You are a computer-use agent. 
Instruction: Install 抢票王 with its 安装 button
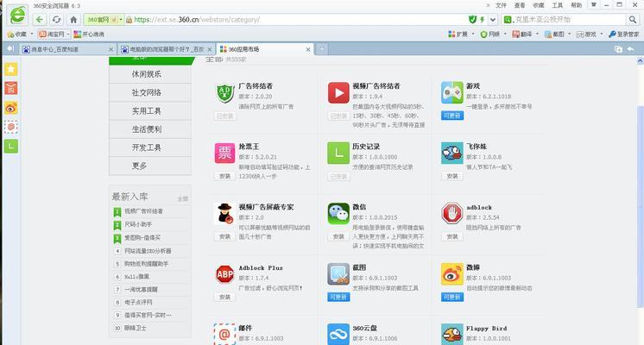tap(224, 176)
